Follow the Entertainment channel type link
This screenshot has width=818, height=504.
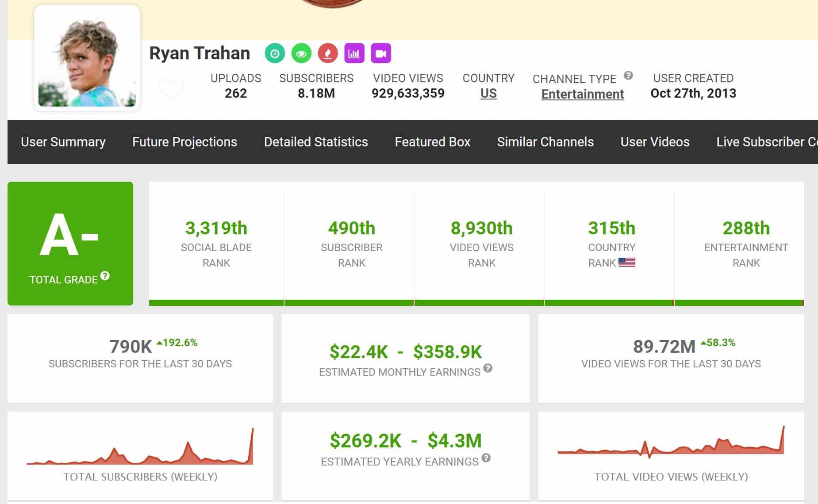(x=583, y=94)
